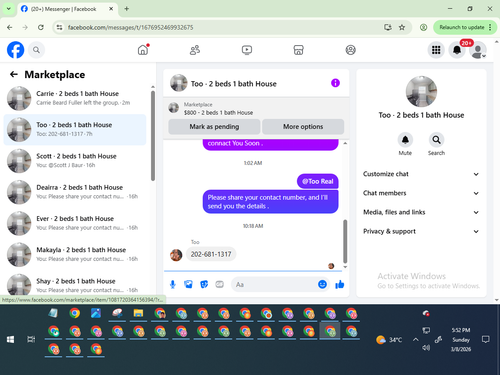Show hidden system tray icons chevron
The height and width of the screenshot is (375, 500).
(x=415, y=340)
